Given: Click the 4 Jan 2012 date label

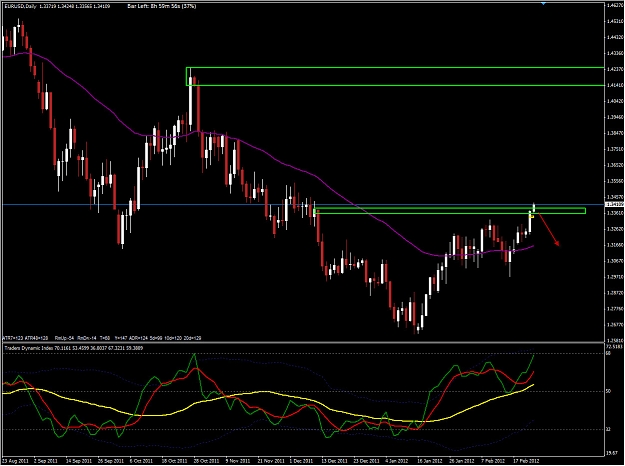Looking at the screenshot, I should click(x=397, y=461).
